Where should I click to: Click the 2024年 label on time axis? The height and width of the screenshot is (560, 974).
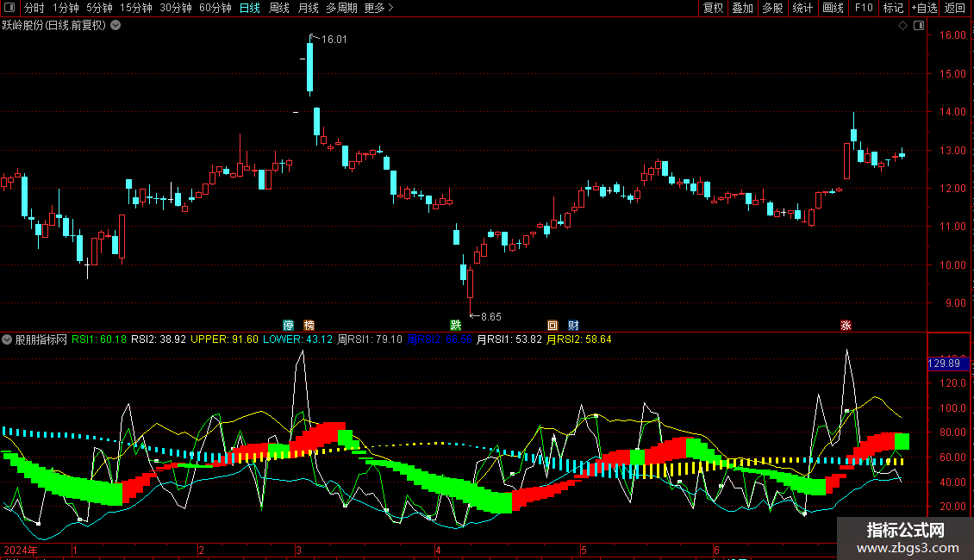pyautogui.click(x=21, y=551)
